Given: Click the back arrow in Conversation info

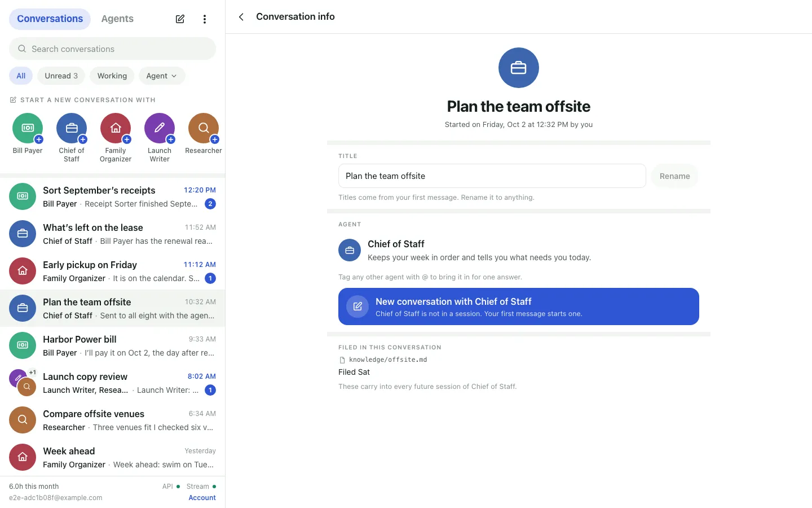Looking at the screenshot, I should click(x=241, y=17).
